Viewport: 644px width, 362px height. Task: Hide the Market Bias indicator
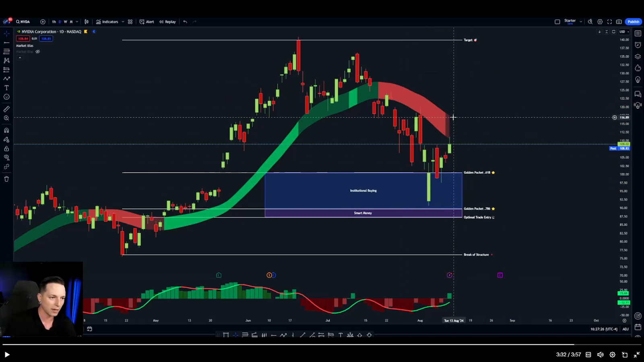[x=38, y=51]
